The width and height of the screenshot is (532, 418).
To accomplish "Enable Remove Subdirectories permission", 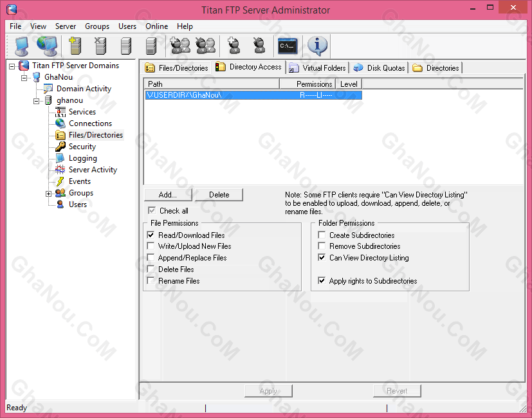I will [x=322, y=246].
